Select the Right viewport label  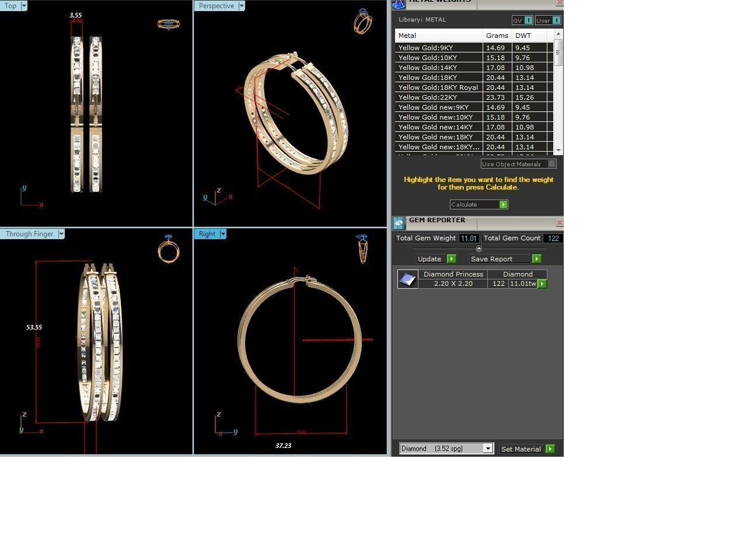(207, 234)
